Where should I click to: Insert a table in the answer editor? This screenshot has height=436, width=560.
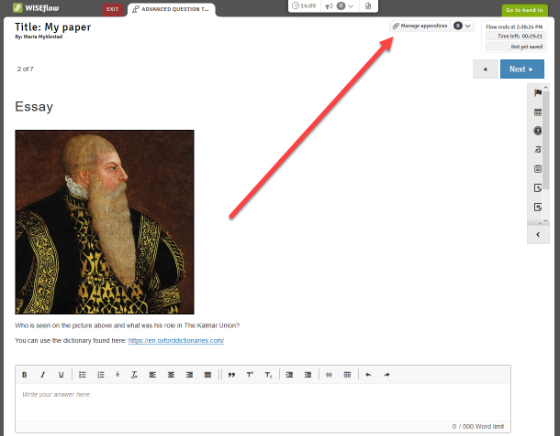pyautogui.click(x=347, y=375)
